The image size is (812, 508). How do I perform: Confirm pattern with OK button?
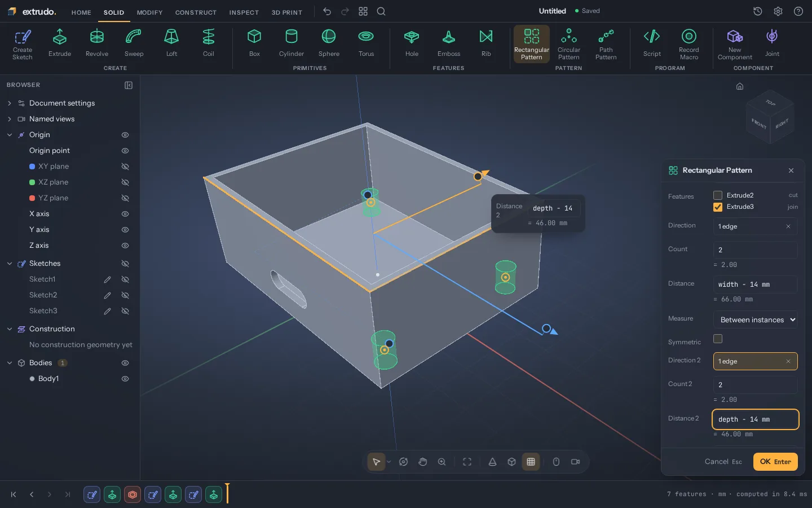(x=775, y=462)
